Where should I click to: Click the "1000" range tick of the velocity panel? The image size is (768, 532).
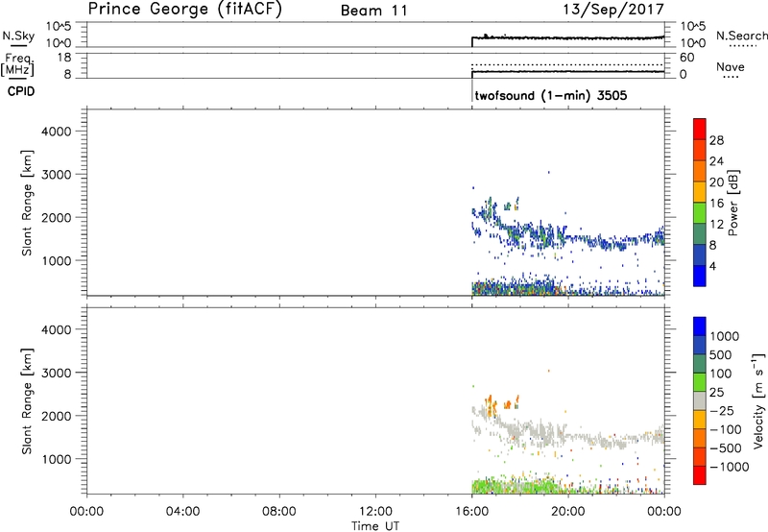tap(57, 459)
